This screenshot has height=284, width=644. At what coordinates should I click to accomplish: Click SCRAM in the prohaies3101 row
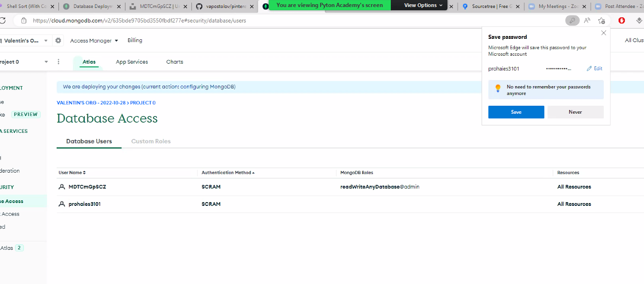(x=211, y=204)
